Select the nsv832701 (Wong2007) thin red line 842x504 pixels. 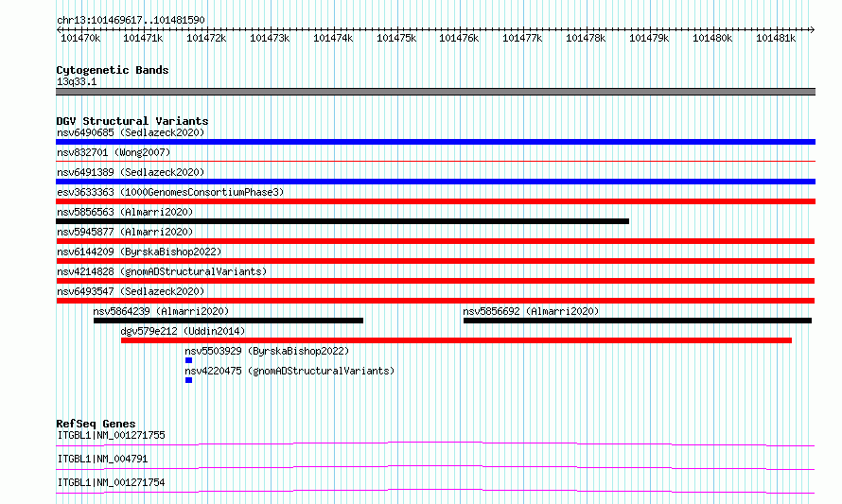pos(435,161)
